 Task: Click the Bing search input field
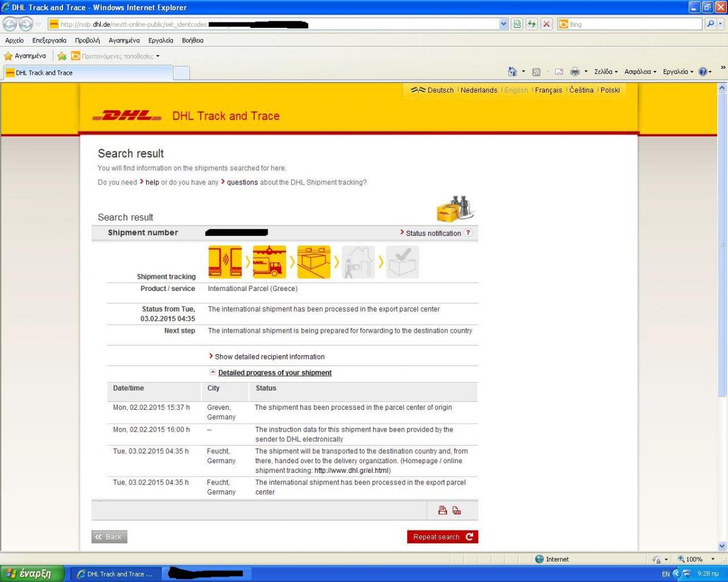[633, 25]
